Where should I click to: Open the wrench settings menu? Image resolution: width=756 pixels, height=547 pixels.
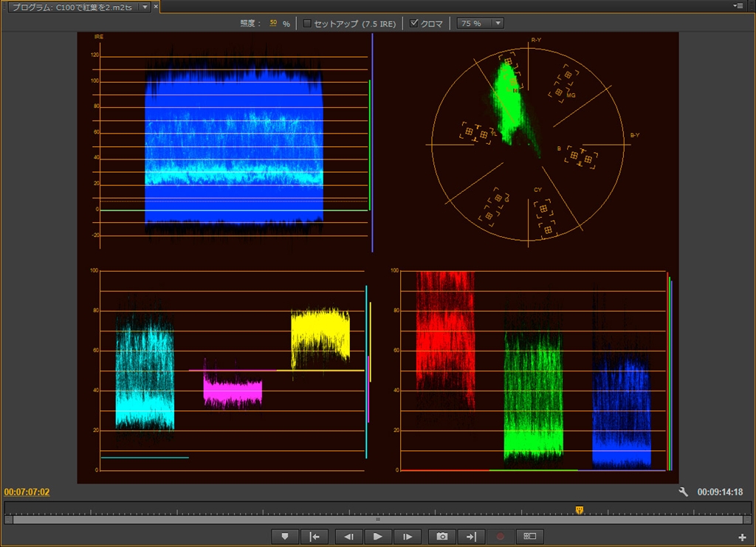tap(684, 492)
